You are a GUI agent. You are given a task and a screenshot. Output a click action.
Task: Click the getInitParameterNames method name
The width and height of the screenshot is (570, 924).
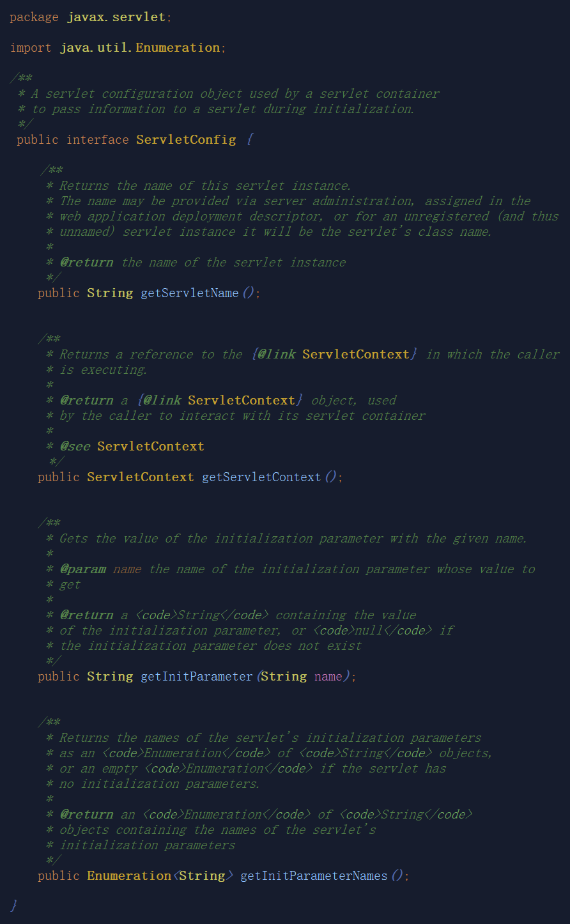[314, 875]
